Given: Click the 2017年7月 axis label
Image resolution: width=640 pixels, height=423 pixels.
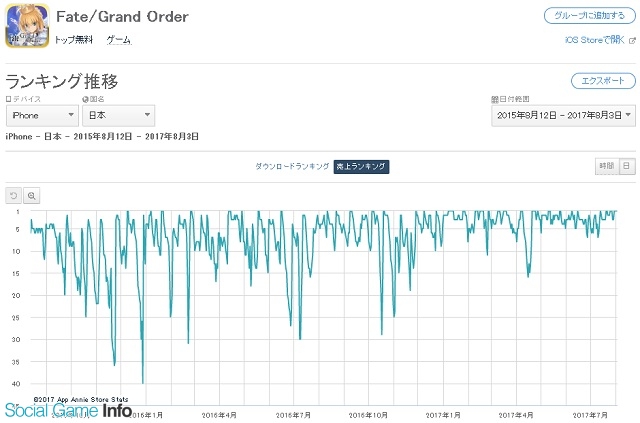Looking at the screenshot, I should coord(590,415).
